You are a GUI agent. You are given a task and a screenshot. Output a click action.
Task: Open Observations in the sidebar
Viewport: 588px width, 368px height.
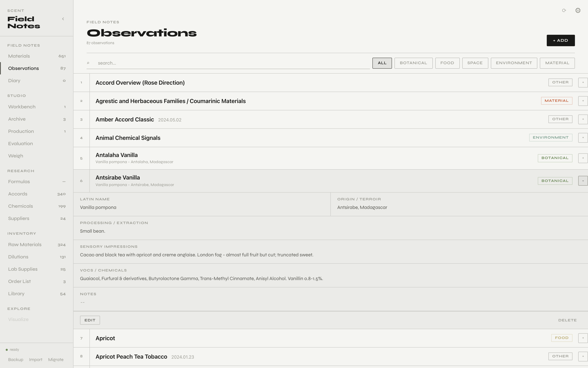click(x=37, y=68)
